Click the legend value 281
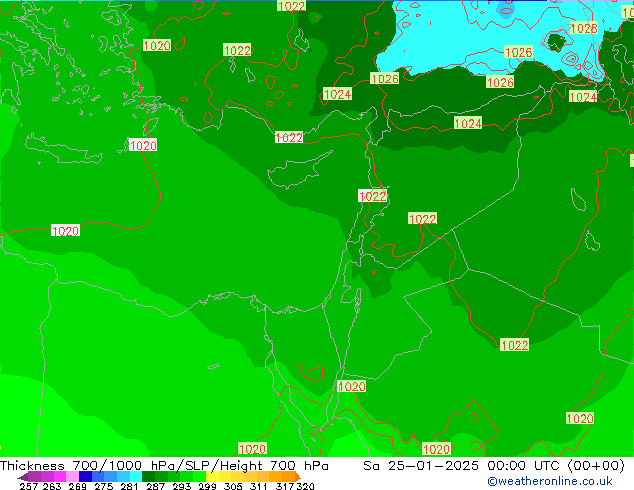 point(129,486)
